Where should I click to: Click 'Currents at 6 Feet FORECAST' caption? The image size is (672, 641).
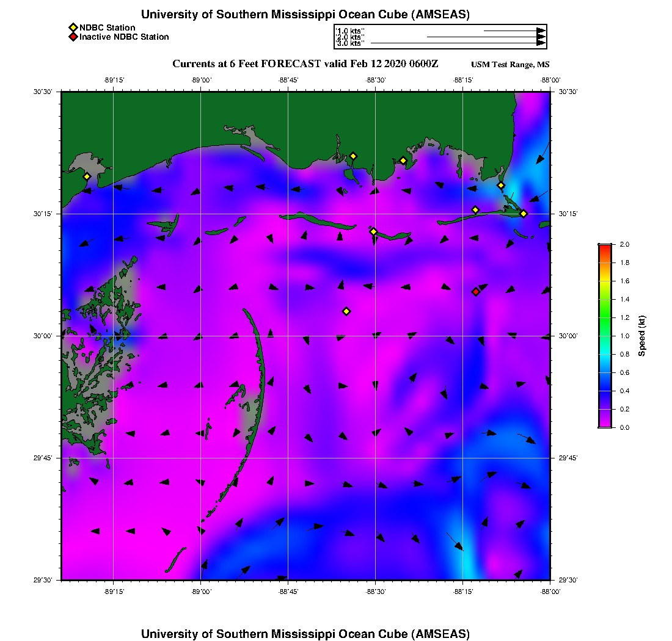246,64
